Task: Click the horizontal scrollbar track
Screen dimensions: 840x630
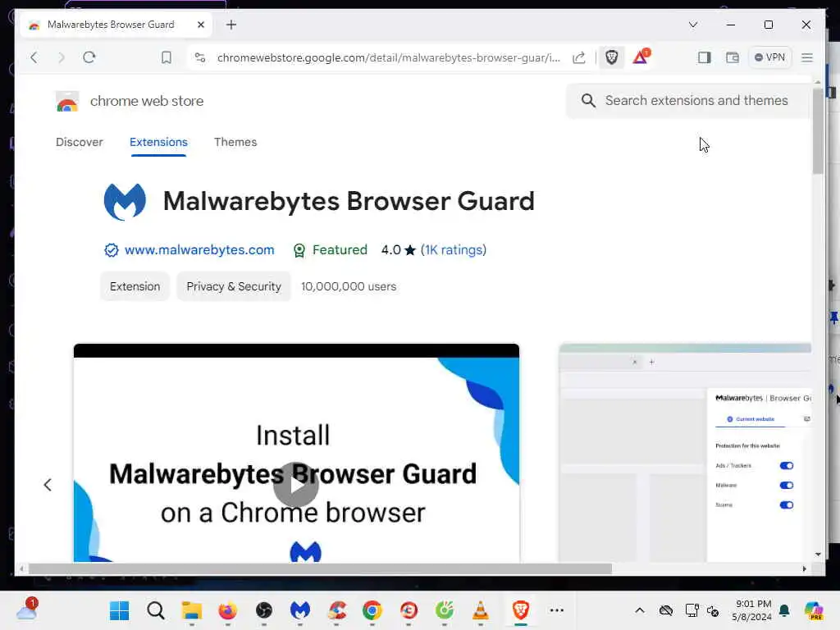Action: tap(320, 569)
